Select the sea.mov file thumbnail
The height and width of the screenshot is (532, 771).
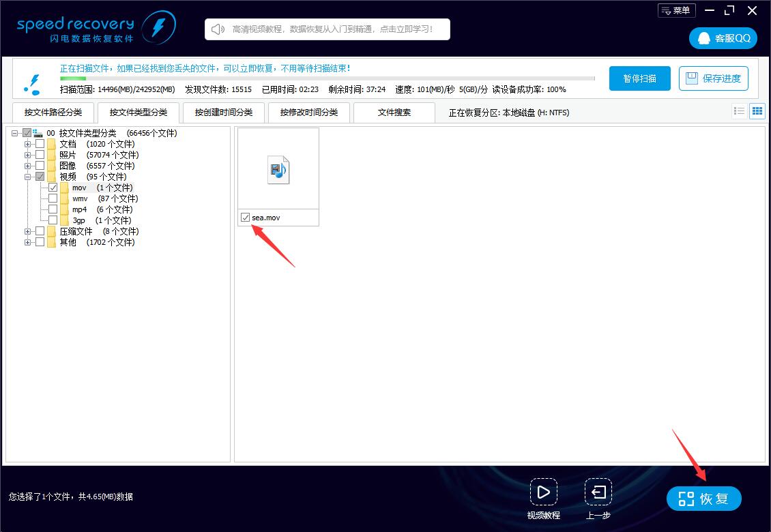(278, 170)
